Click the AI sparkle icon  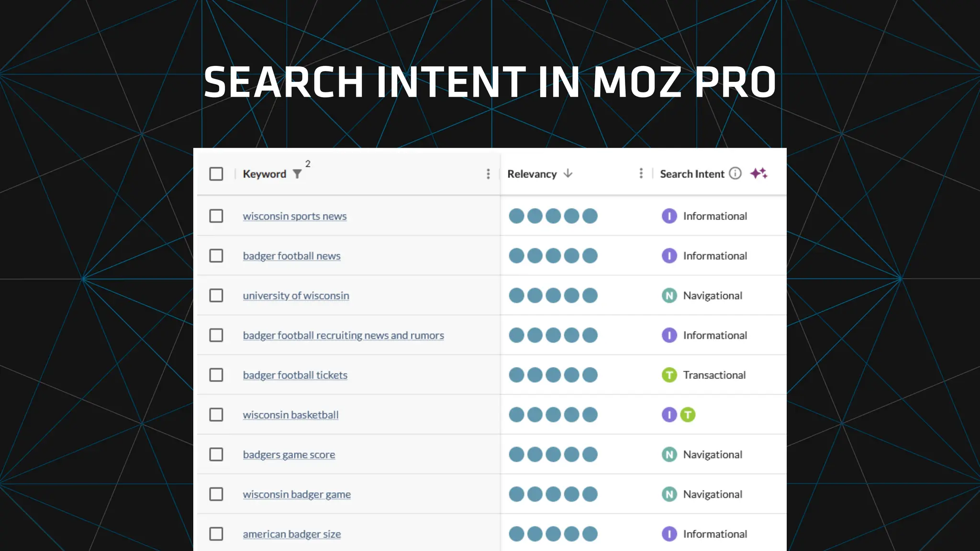[x=759, y=173]
